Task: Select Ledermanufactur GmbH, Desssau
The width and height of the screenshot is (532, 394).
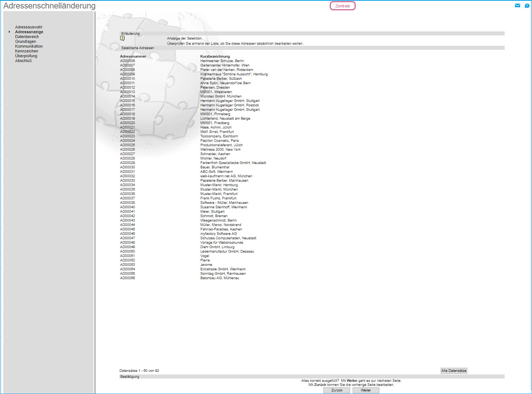Action: point(227,251)
